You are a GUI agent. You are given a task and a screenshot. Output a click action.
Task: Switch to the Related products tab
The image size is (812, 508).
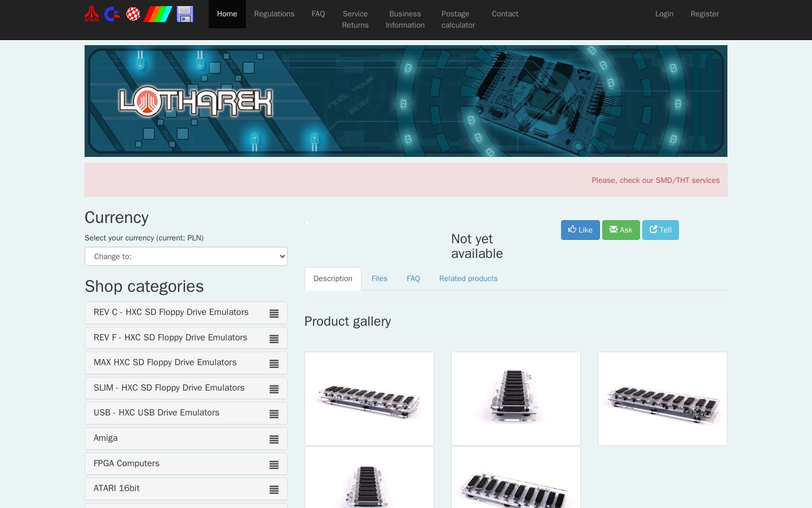469,279
